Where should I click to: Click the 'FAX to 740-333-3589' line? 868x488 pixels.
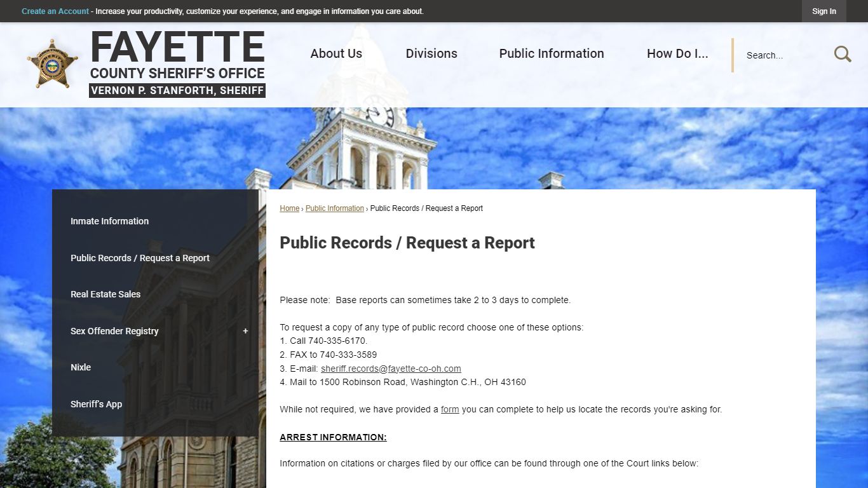coord(328,355)
